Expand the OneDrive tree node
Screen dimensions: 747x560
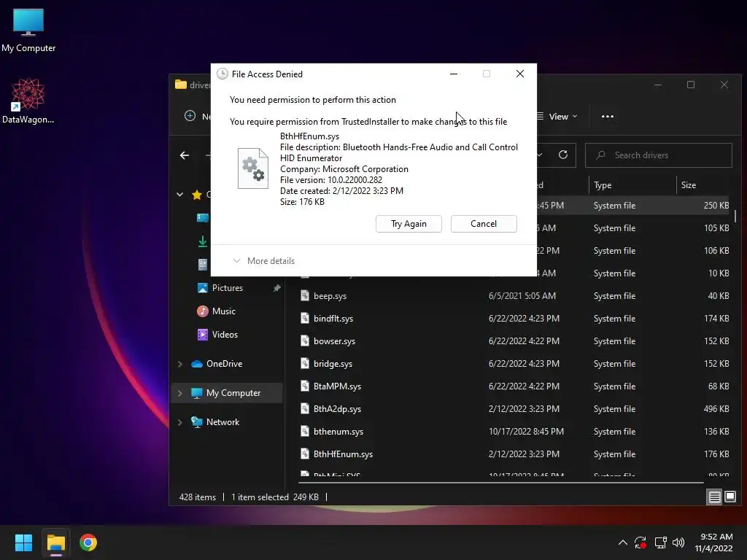(179, 364)
